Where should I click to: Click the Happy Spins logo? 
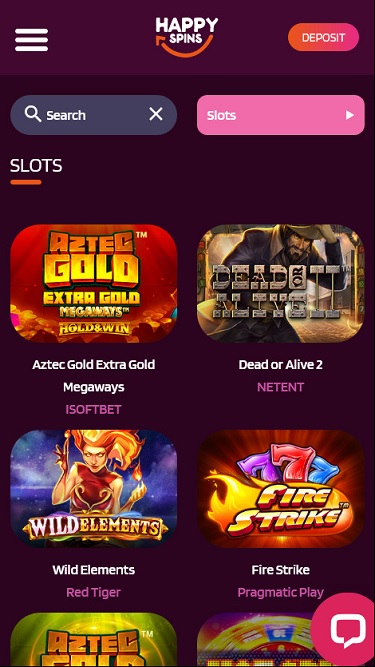click(x=187, y=37)
